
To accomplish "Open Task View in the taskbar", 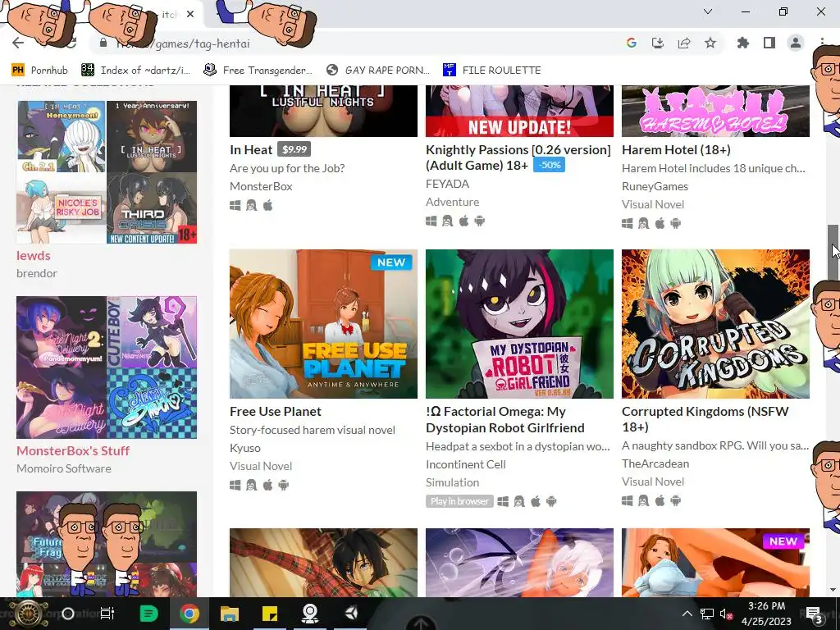I will pos(107,614).
